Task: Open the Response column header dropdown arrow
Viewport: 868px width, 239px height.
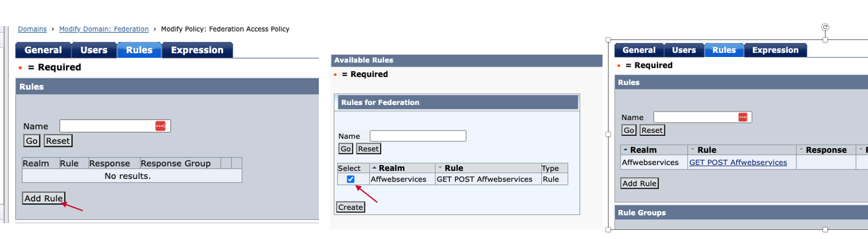Action: [x=801, y=150]
